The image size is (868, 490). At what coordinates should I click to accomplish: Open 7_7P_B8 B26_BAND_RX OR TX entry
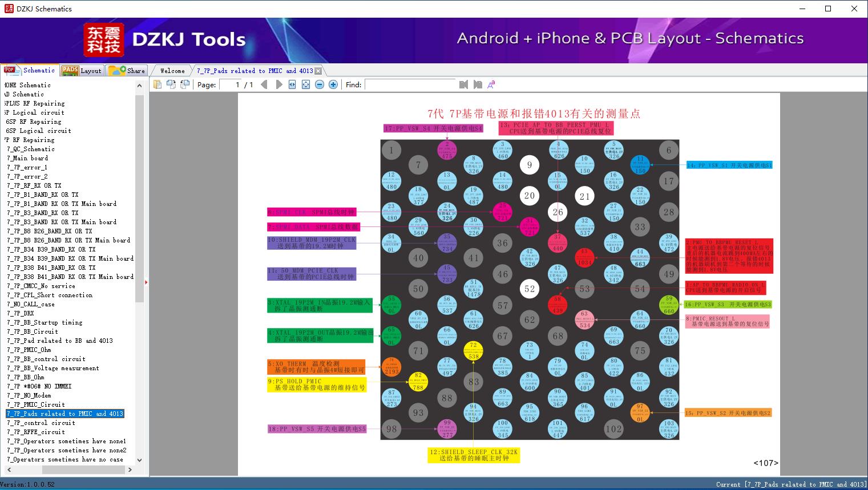tap(50, 231)
